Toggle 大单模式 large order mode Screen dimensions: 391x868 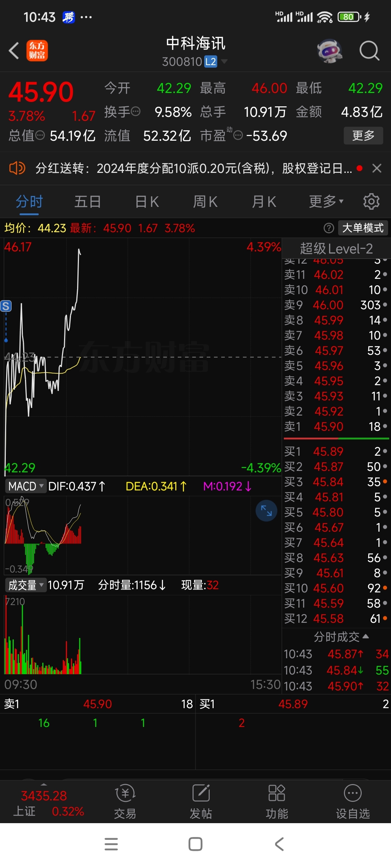pos(363,228)
